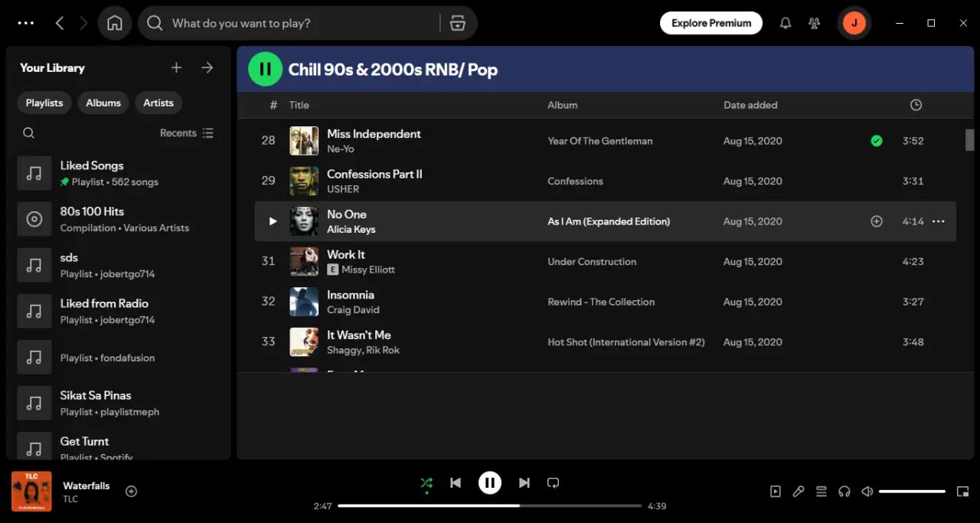Open the play queue

(822, 492)
